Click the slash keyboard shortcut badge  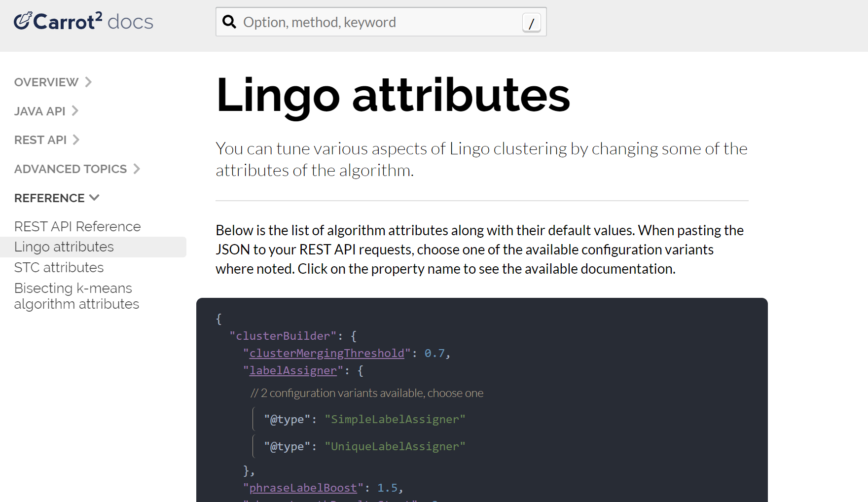tap(531, 23)
